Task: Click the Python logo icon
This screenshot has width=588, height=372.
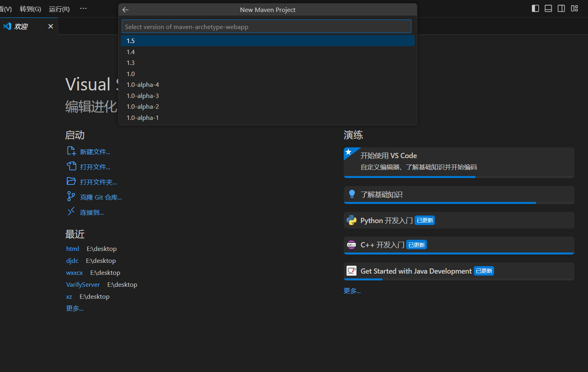Action: coord(351,220)
